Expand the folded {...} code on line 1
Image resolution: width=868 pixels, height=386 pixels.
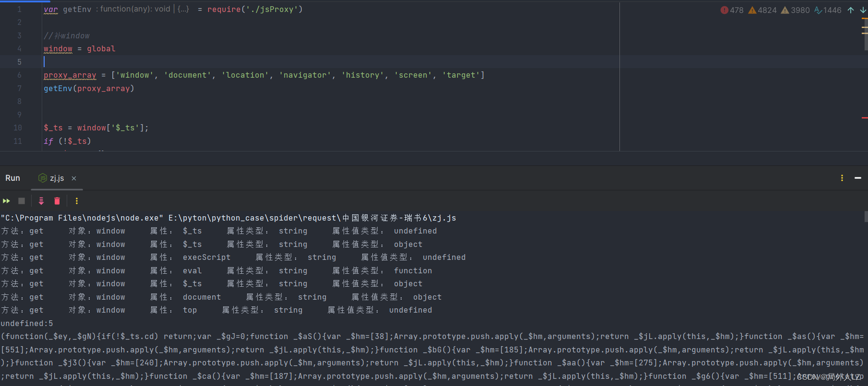pyautogui.click(x=183, y=9)
